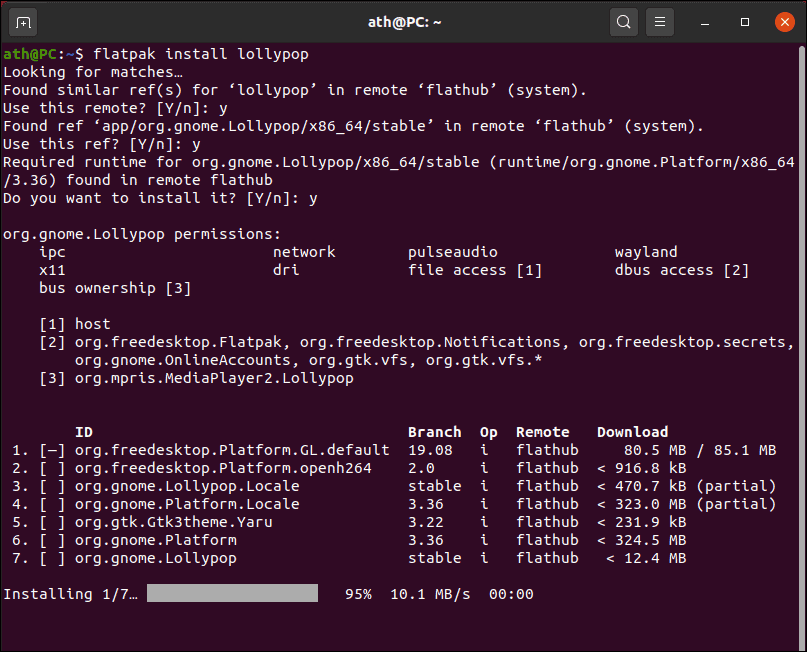
Task: Click 'org.gnome.Platform' ID in row 6
Action: click(x=156, y=540)
